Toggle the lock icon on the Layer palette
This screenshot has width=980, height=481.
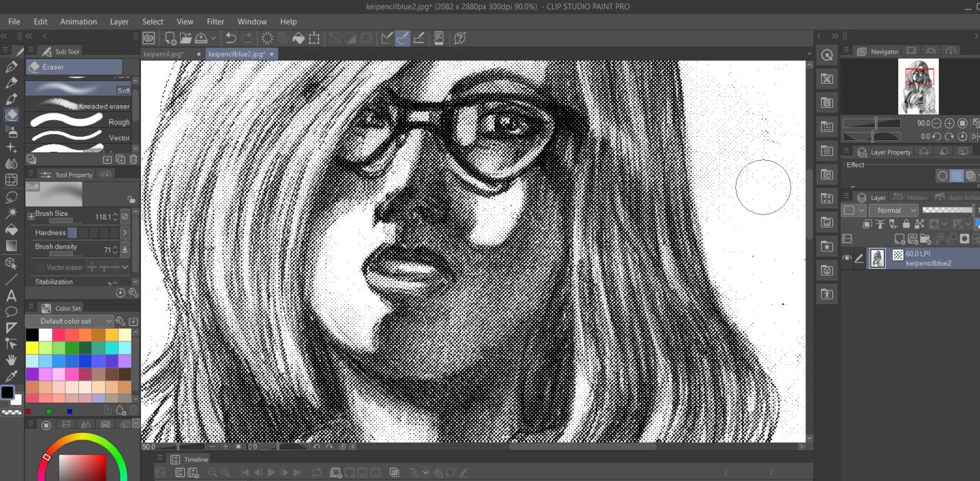[x=906, y=224]
